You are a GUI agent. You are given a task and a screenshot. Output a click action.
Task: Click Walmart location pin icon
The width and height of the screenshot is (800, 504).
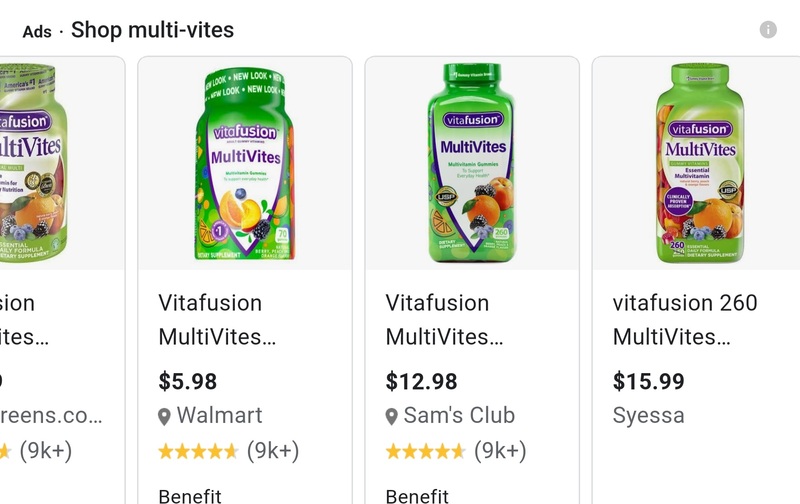click(164, 417)
